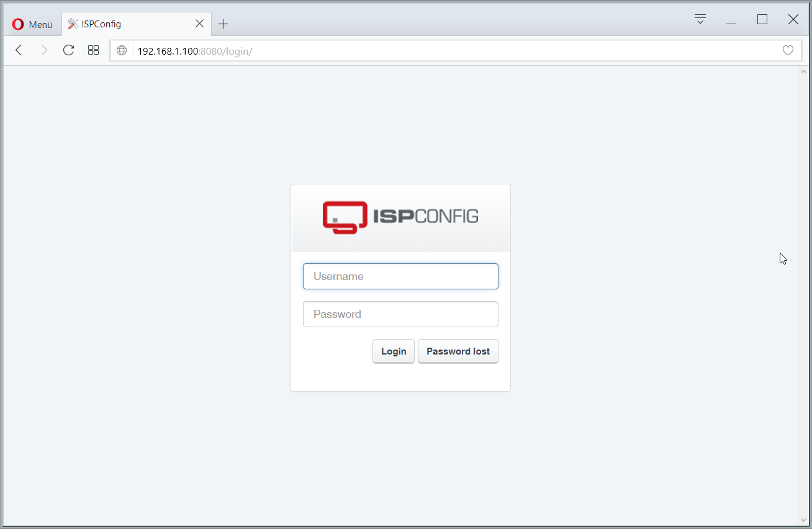Select the ISPConfig browser tab
Image resolution: width=812 pixels, height=529 pixels.
coord(136,24)
